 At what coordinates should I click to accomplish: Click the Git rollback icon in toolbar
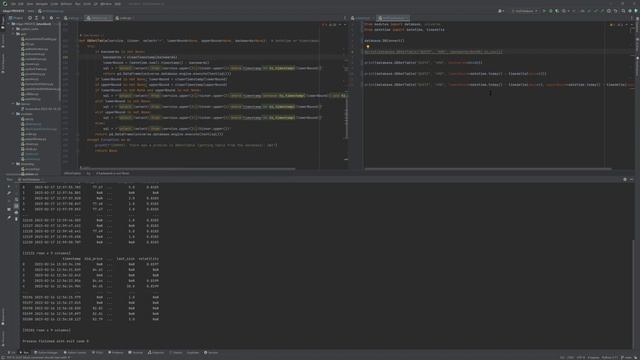tap(616, 11)
